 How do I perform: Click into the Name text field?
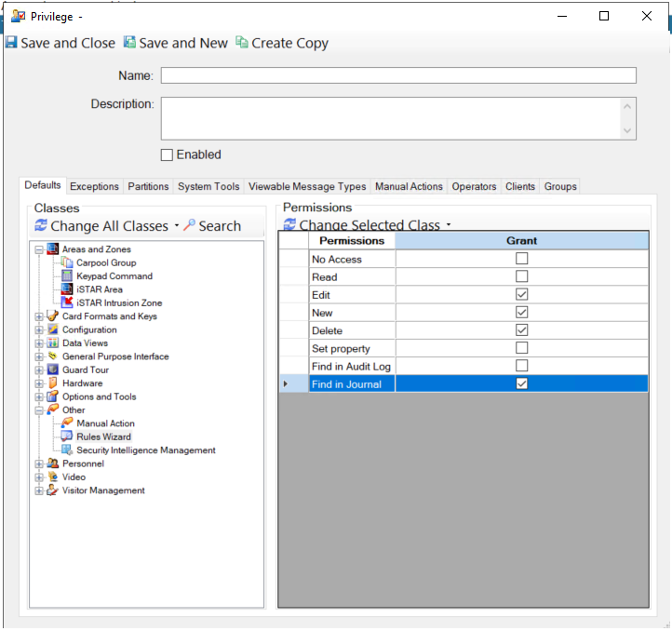tap(398, 75)
